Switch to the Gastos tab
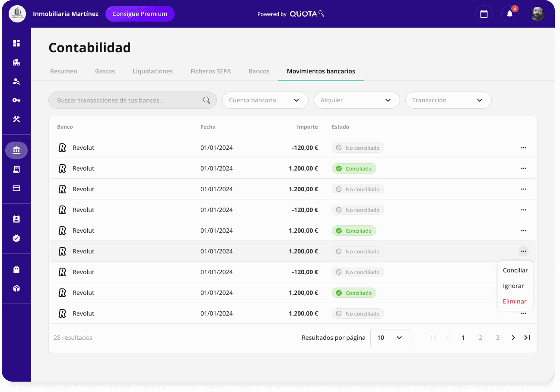This screenshot has height=392, width=560. coord(105,71)
